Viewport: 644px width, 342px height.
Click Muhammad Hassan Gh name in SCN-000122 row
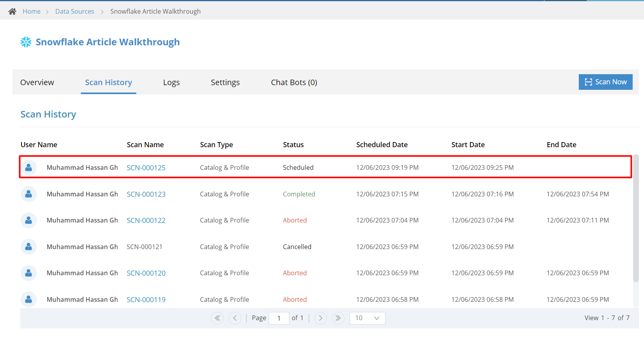point(82,220)
